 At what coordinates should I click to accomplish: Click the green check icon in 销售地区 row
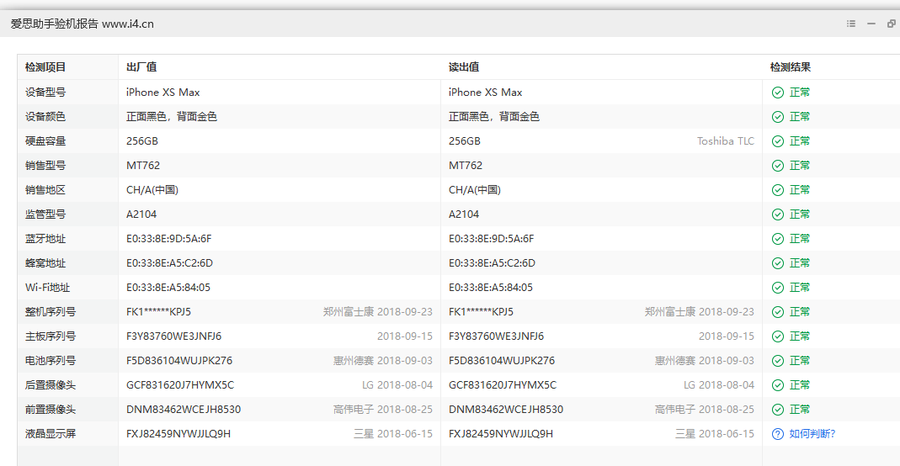coord(778,190)
